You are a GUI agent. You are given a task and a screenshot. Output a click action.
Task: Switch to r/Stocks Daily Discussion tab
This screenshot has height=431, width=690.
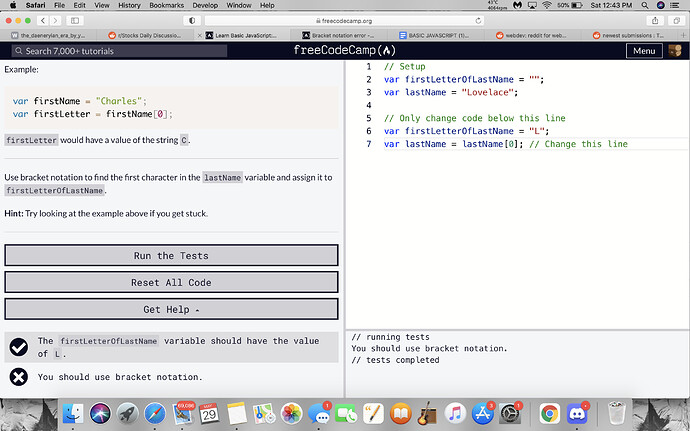pos(145,35)
